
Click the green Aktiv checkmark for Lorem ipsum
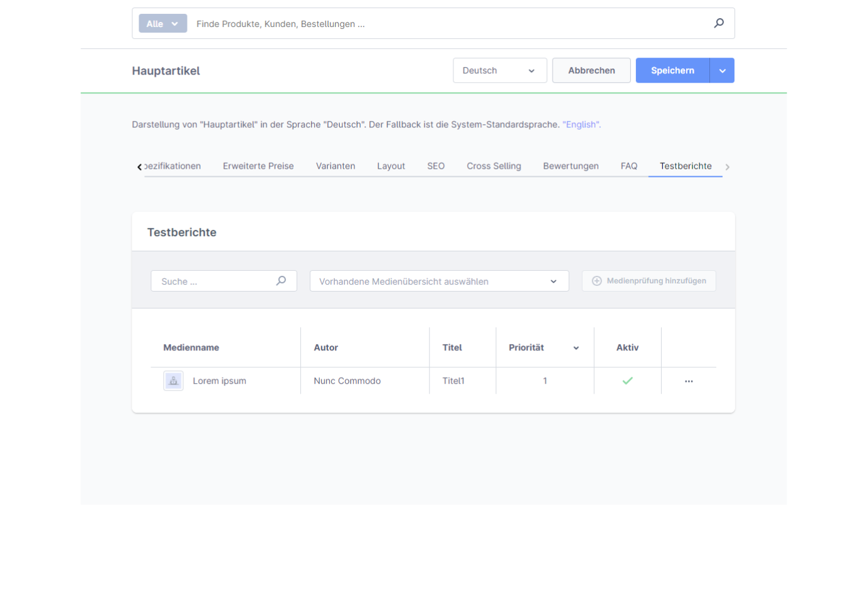pos(627,381)
